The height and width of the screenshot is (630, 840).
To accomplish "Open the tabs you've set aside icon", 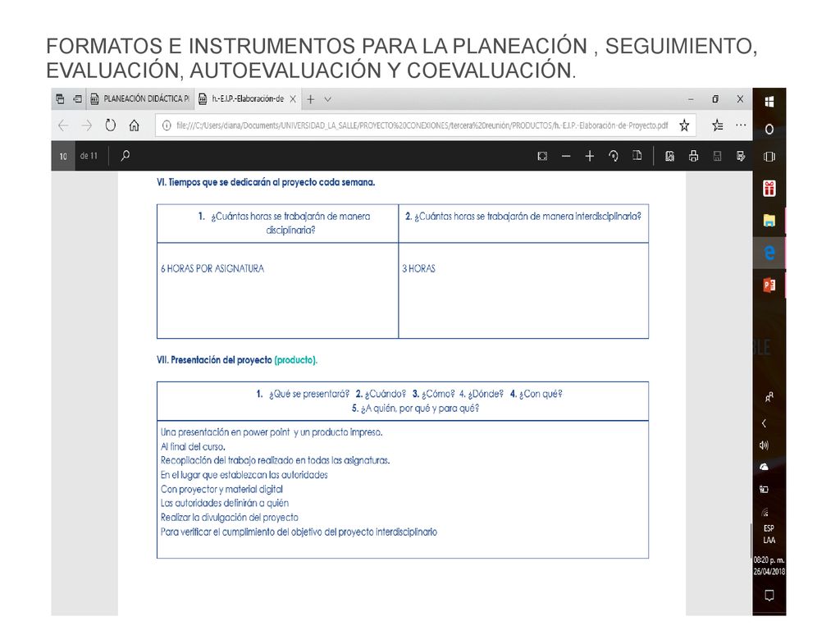I will [60, 99].
